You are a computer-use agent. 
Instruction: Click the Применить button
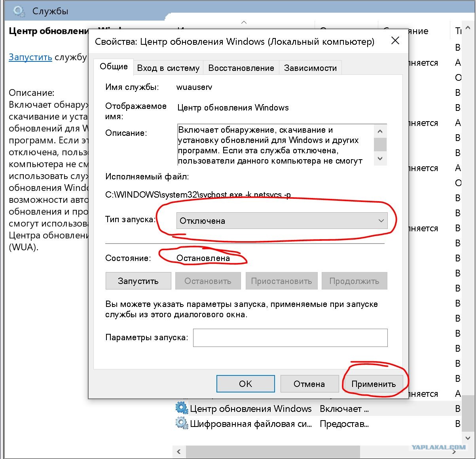pos(373,384)
